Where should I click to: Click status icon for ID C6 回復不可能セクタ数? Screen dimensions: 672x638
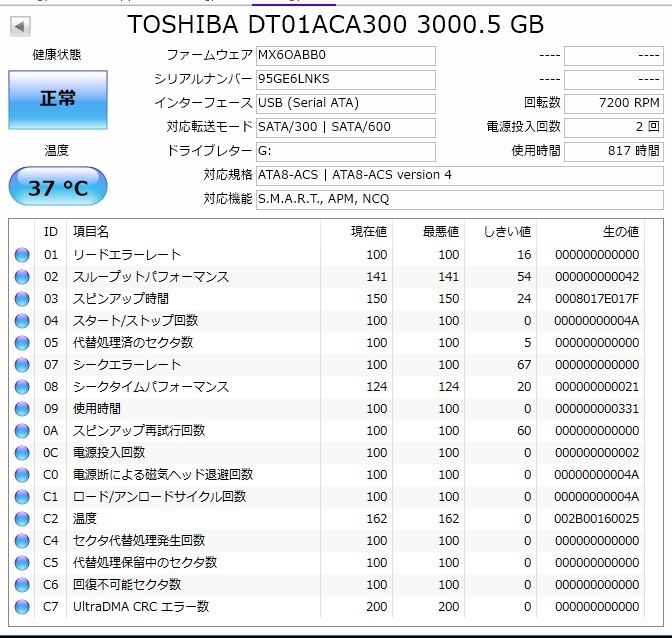(22, 585)
